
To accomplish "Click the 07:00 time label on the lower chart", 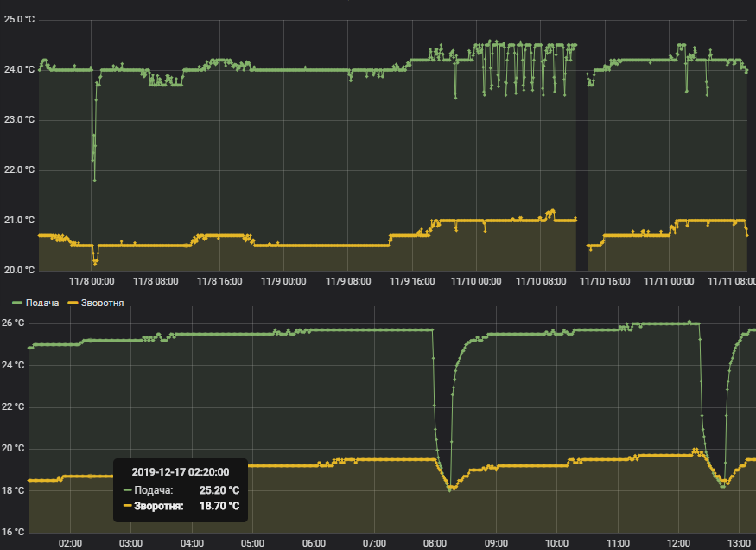I will pos(375,544).
